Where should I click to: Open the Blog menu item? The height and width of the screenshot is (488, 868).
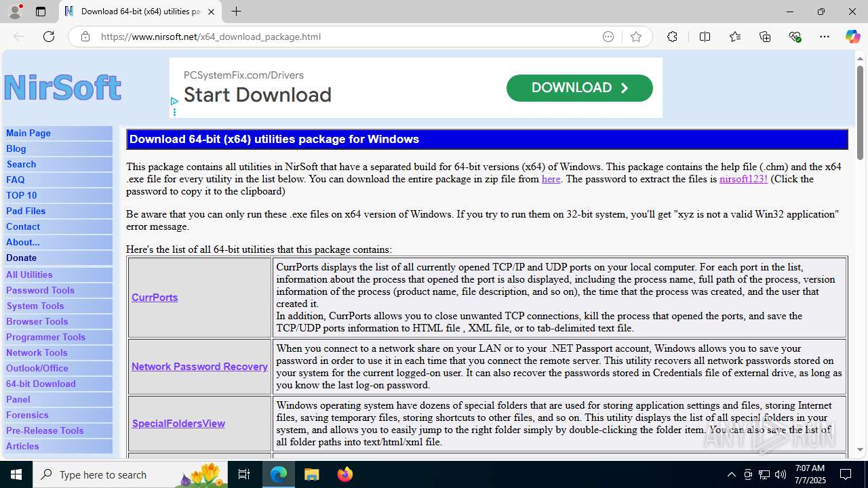16,148
